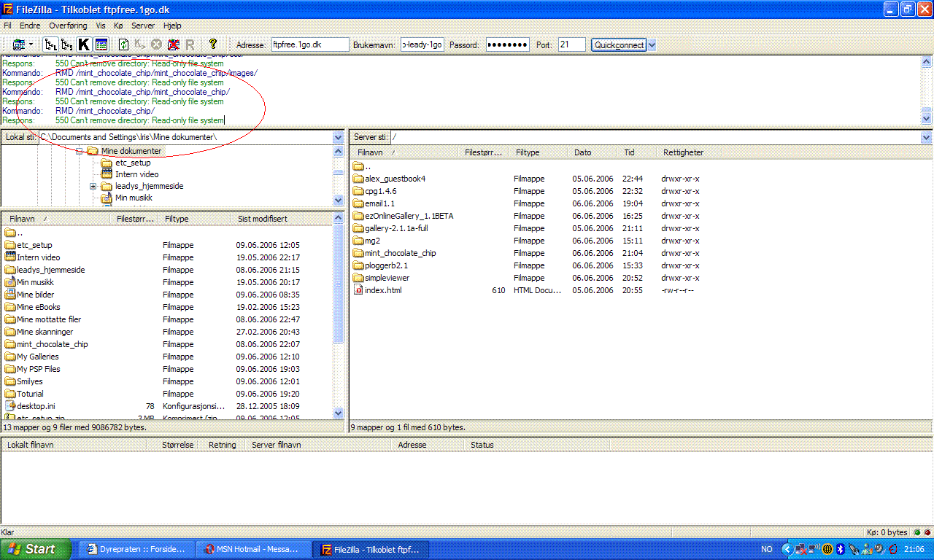Click the Refresh file list icon
Viewport: 934px width, 560px height.
tap(123, 44)
